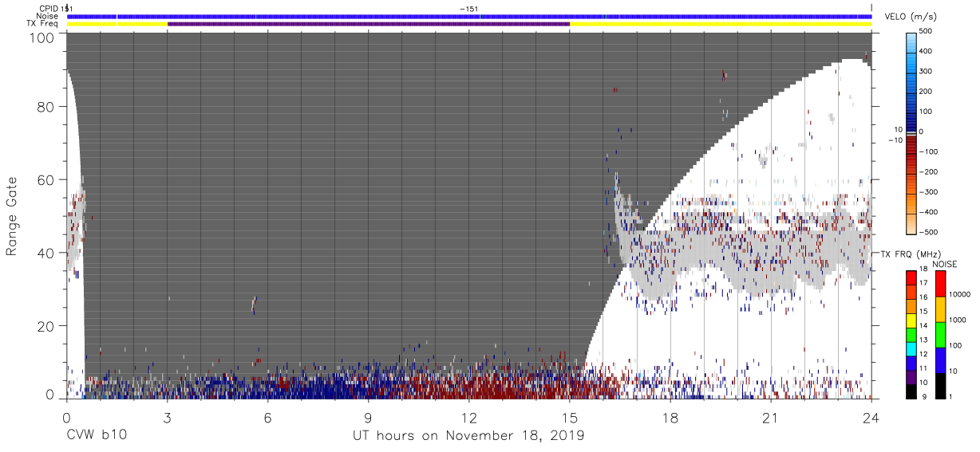Click the '40' range gate tick label
980x452 pixels.
pyautogui.click(x=45, y=254)
